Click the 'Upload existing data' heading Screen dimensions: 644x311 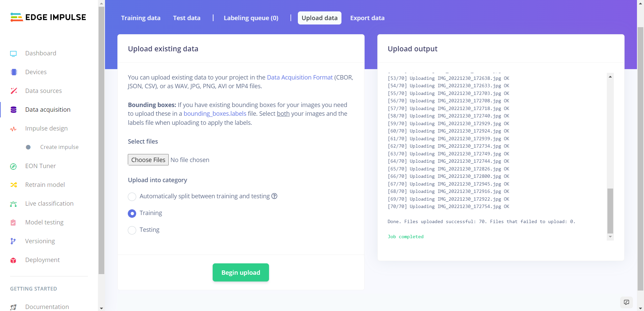coord(163,49)
